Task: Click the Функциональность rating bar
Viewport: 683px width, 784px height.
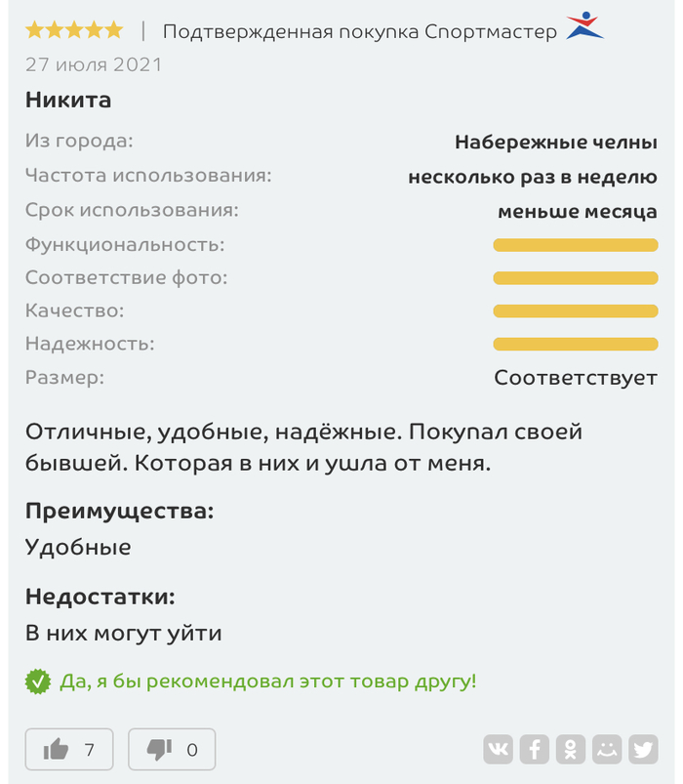Action: pos(575,245)
